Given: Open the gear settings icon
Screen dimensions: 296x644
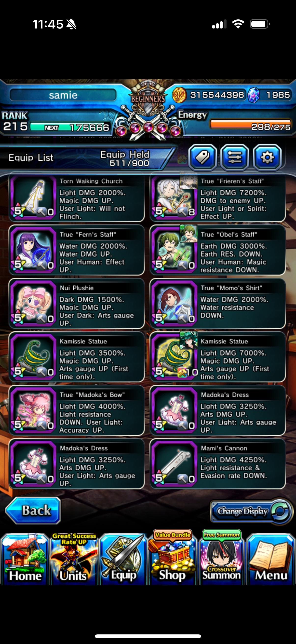Looking at the screenshot, I should [267, 157].
